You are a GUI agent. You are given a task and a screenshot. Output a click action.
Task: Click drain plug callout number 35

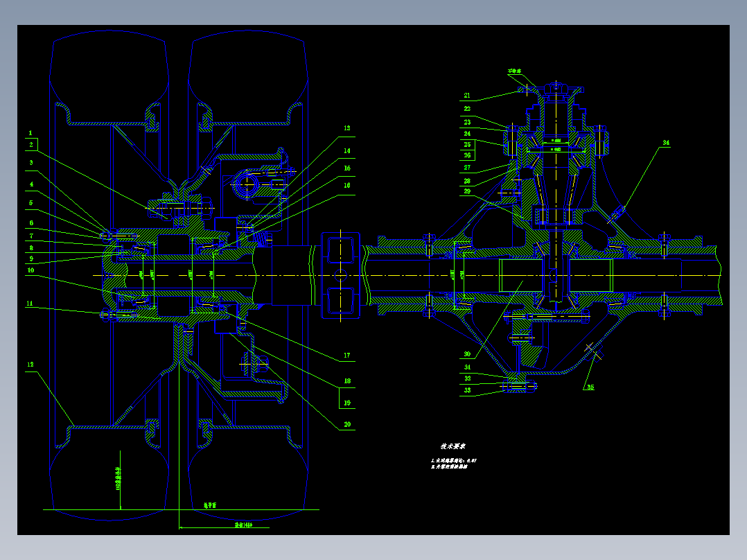coord(590,387)
